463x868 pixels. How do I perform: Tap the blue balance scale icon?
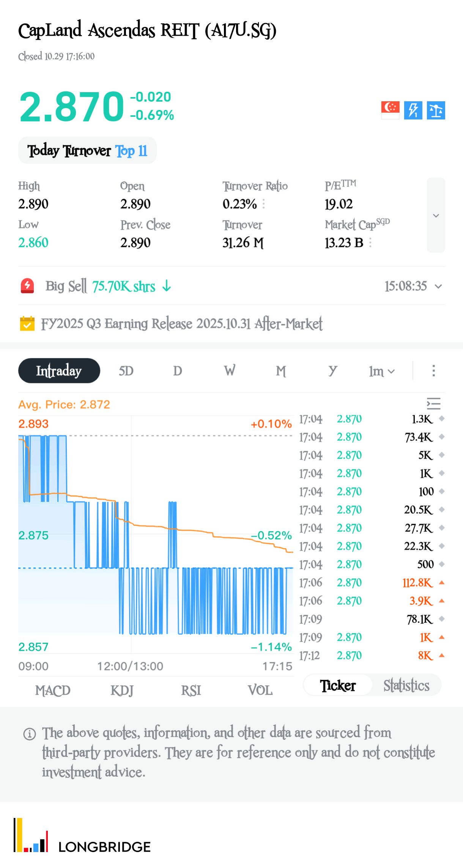click(436, 110)
